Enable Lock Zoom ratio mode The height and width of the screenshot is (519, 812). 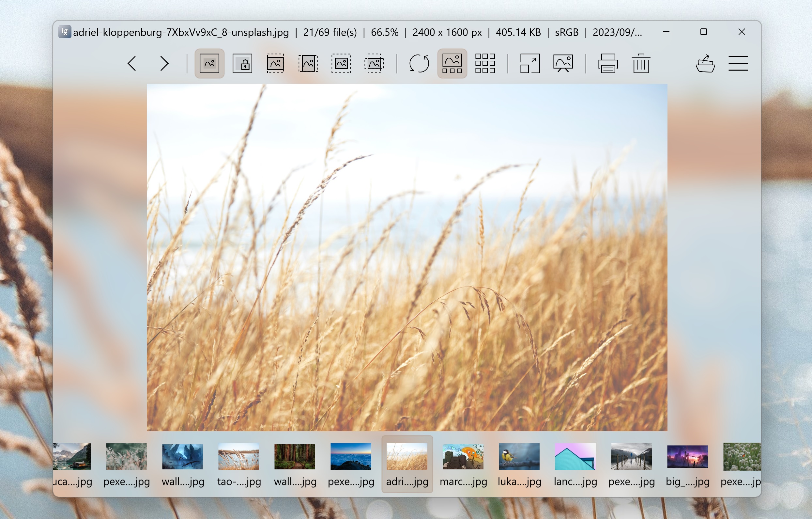tap(242, 63)
